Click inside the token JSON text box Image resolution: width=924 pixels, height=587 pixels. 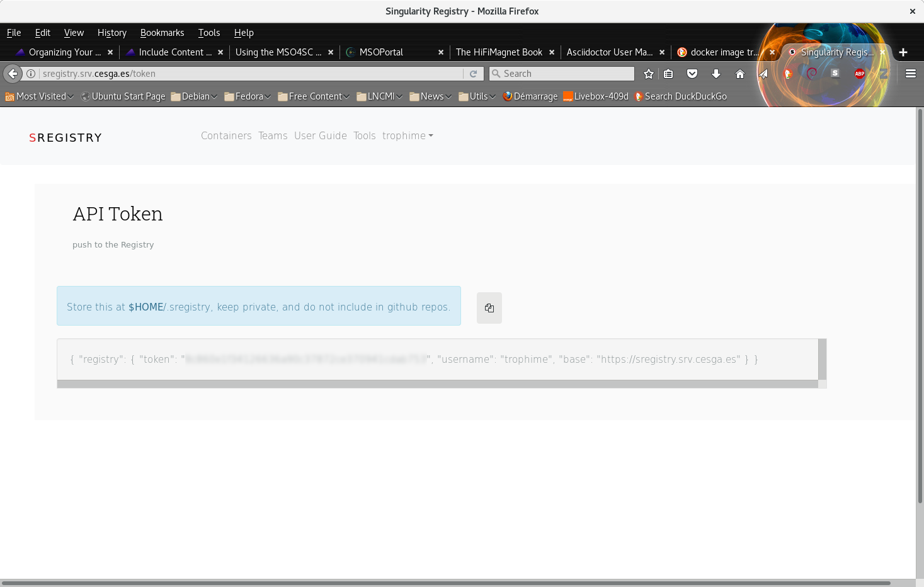click(437, 360)
